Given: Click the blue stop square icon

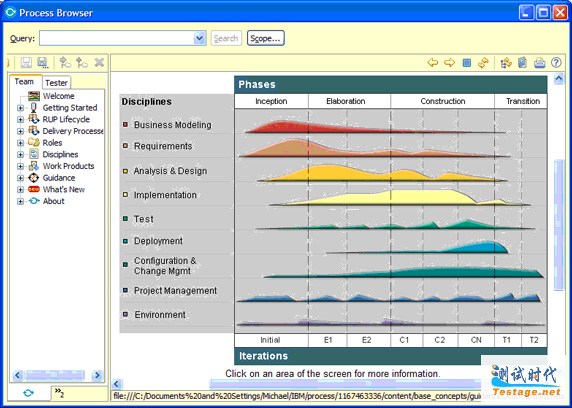Looking at the screenshot, I should click(467, 63).
